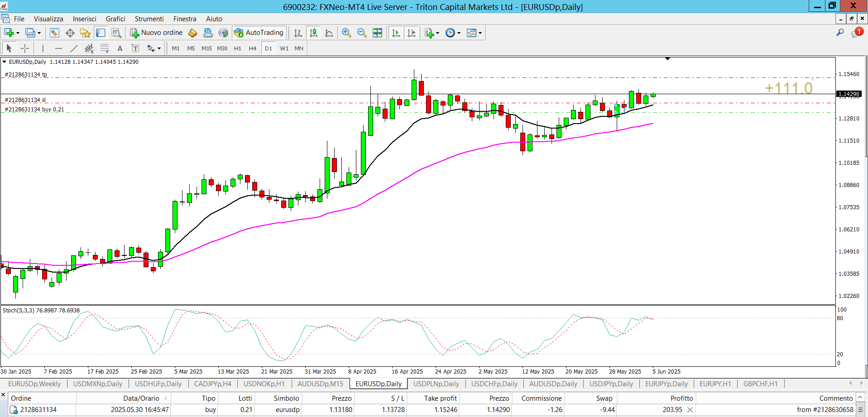Screen dimensions: 868x417
Task: Switch to the USDJPYp,Daily chart tab
Action: (x=611, y=383)
